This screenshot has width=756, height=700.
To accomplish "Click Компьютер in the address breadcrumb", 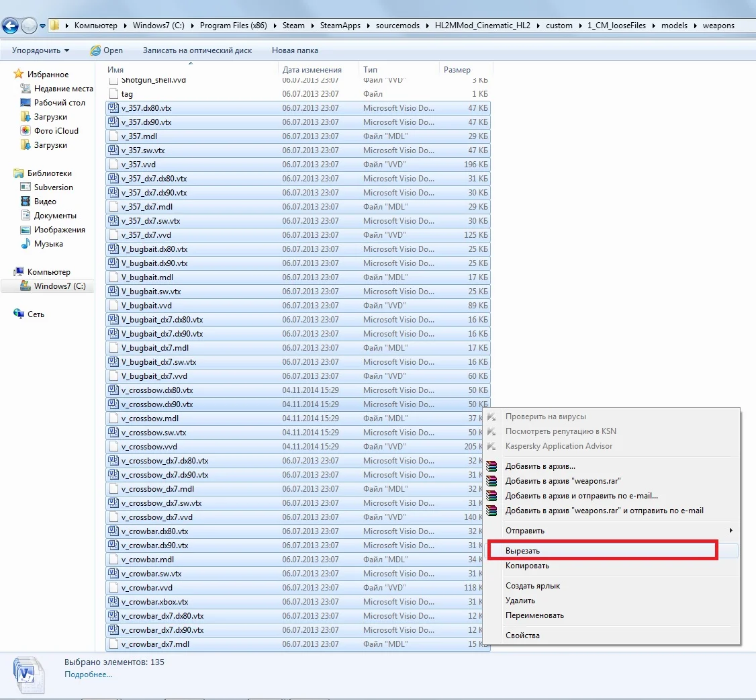I will coord(95,26).
